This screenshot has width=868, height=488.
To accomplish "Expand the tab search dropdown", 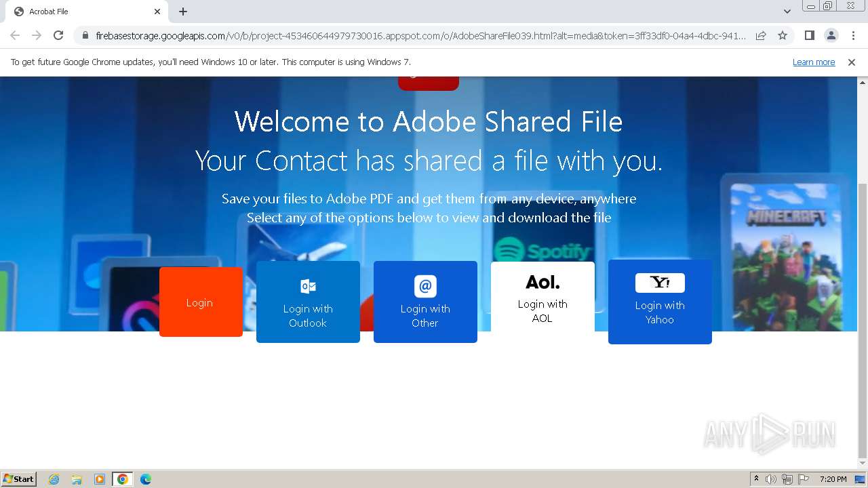I will tap(787, 12).
